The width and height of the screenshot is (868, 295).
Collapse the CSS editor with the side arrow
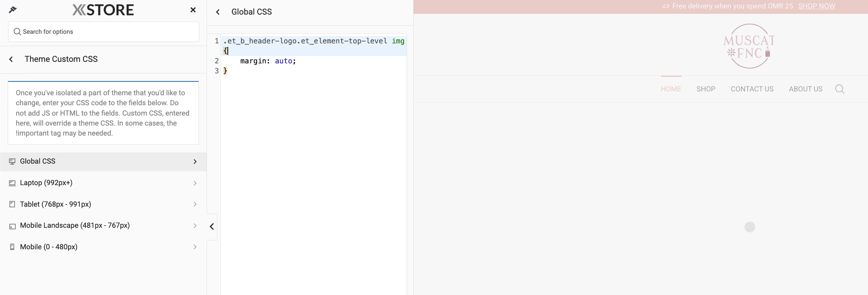[x=212, y=227]
